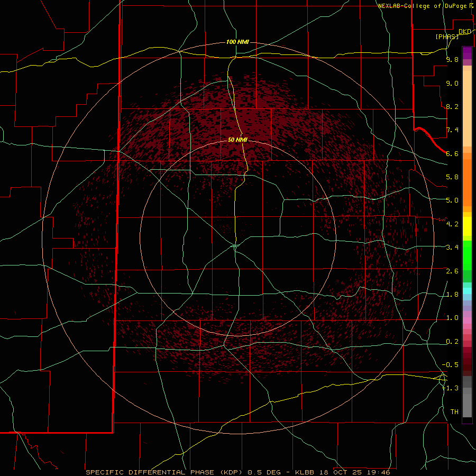This screenshot has height=476, width=476.
Task: Click the 1.0 scale value
Action: 452,318
